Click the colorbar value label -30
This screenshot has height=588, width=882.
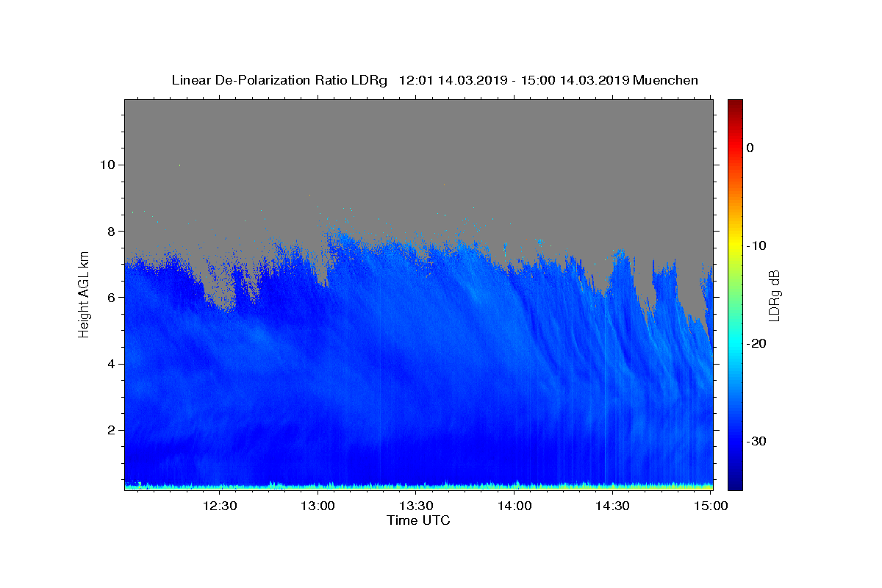tap(756, 441)
